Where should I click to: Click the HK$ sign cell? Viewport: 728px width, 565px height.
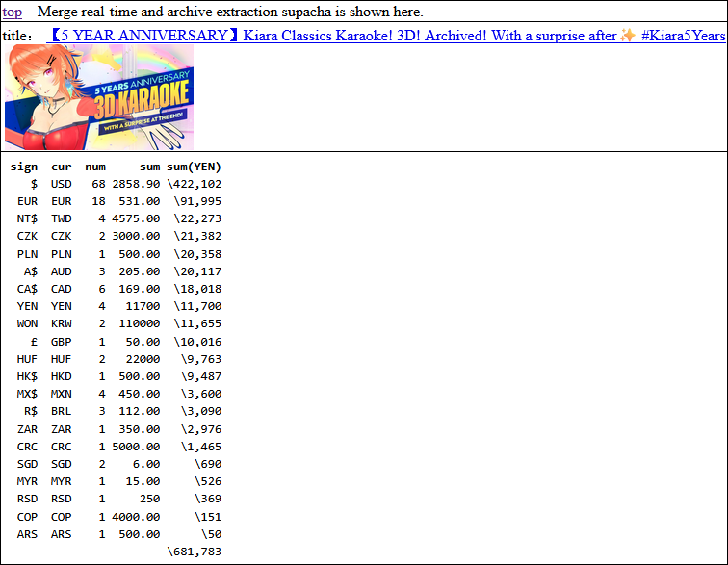(x=27, y=376)
